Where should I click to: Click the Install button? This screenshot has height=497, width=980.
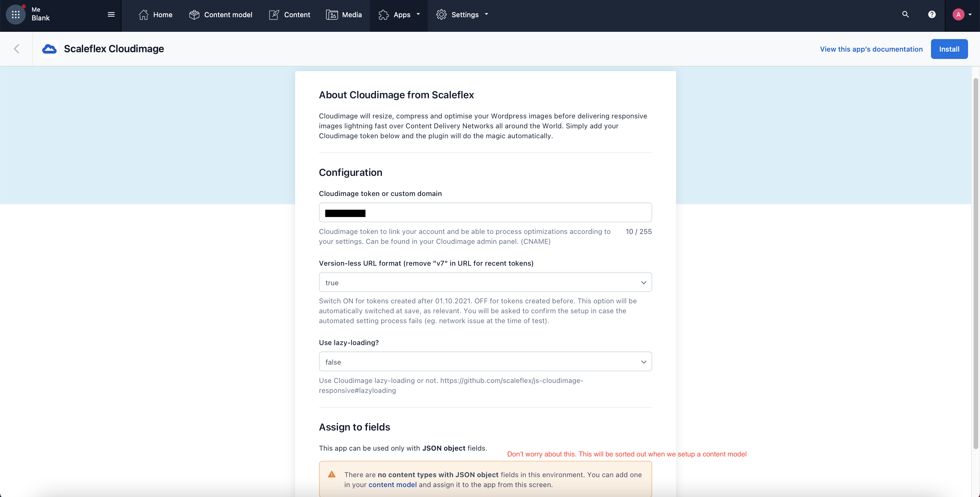coord(949,49)
